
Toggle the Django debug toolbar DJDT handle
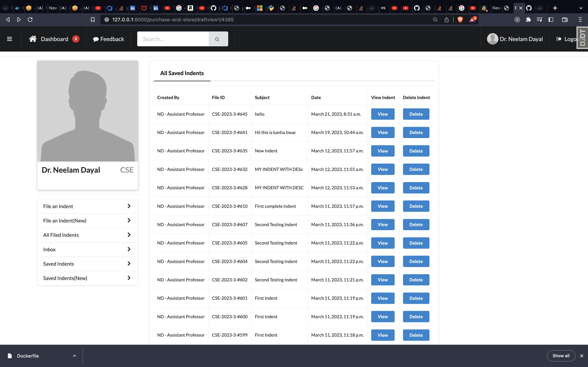pyautogui.click(x=582, y=38)
